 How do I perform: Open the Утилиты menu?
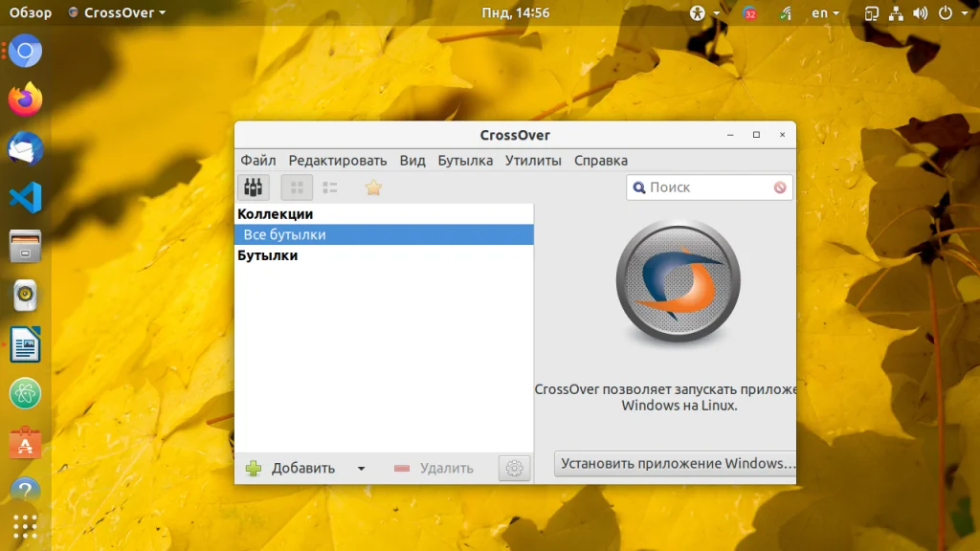(533, 161)
